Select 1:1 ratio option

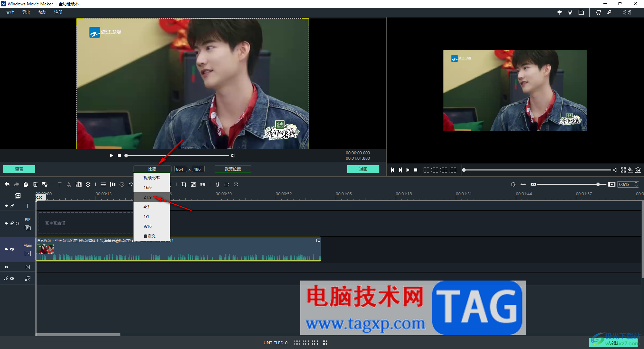[152, 217]
